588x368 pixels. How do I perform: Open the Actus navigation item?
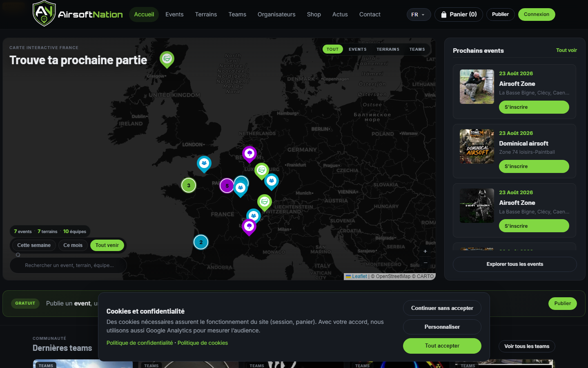[340, 14]
